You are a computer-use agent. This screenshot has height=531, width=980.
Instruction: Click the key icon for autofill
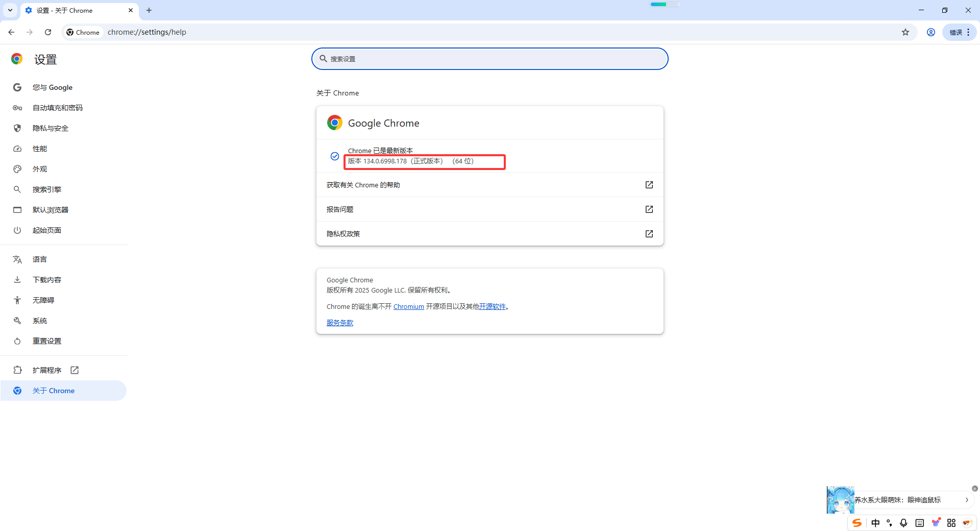[x=17, y=108]
